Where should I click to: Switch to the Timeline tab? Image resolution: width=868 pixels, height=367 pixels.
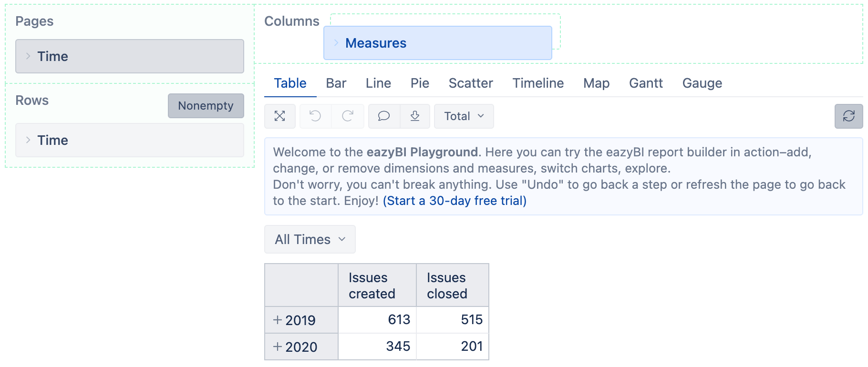(538, 83)
